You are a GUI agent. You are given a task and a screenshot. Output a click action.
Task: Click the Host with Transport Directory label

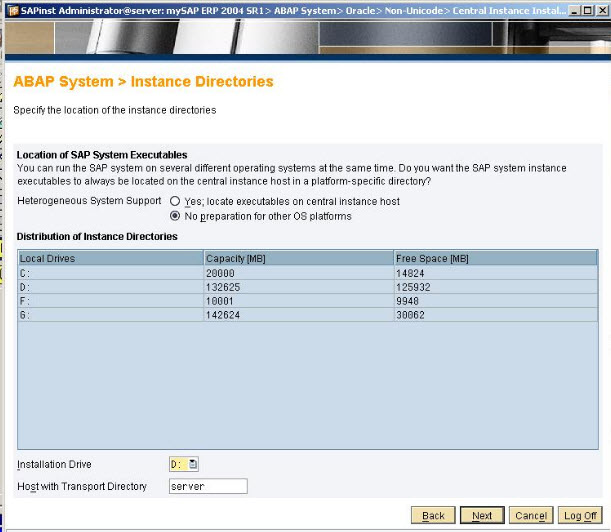point(82,486)
